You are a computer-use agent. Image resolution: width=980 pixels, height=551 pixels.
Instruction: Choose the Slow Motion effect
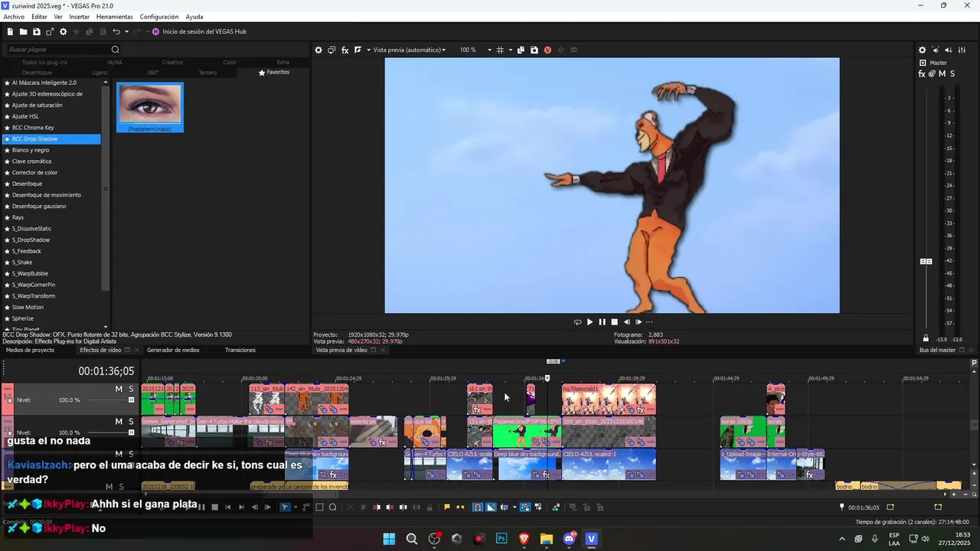(28, 307)
